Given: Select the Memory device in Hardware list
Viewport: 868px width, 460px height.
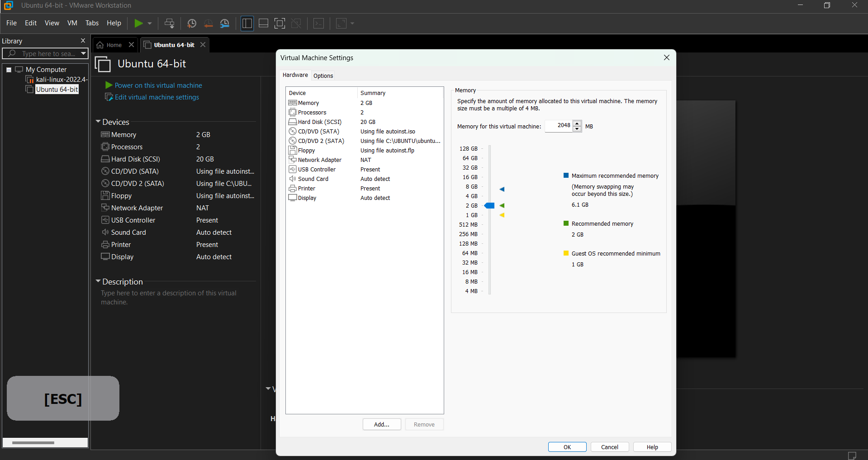Looking at the screenshot, I should point(308,103).
